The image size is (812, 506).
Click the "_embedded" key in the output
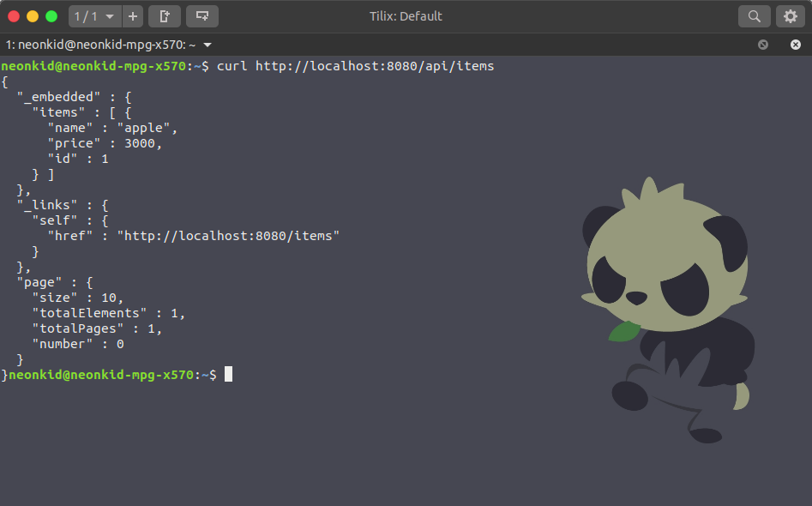coord(58,97)
